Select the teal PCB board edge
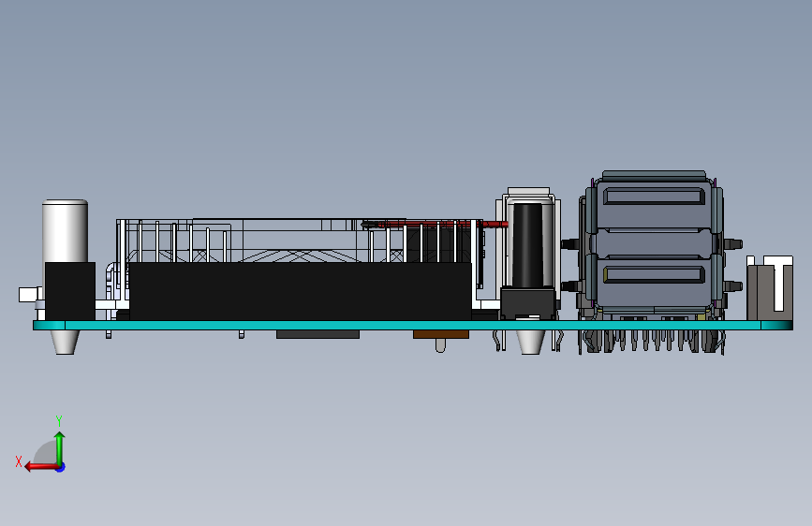 (x=413, y=325)
